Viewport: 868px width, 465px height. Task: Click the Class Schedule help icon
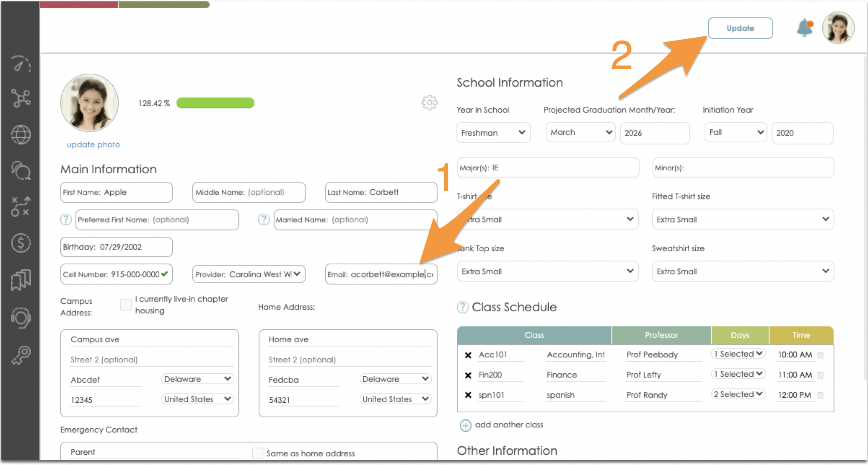point(462,307)
